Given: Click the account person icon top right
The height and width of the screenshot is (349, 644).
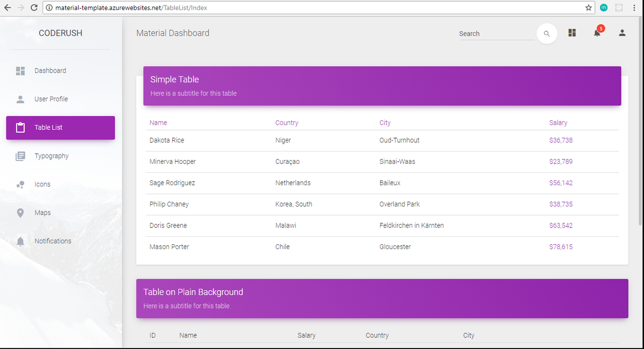Looking at the screenshot, I should (x=622, y=33).
